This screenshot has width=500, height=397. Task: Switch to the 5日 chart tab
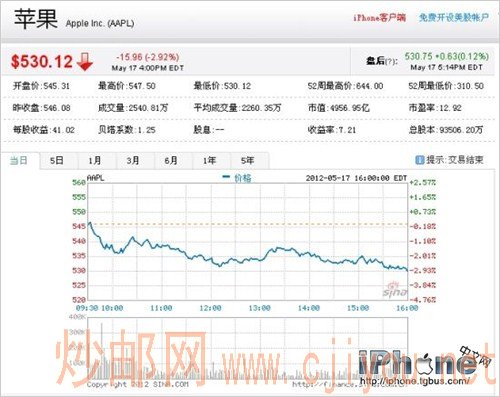point(57,161)
